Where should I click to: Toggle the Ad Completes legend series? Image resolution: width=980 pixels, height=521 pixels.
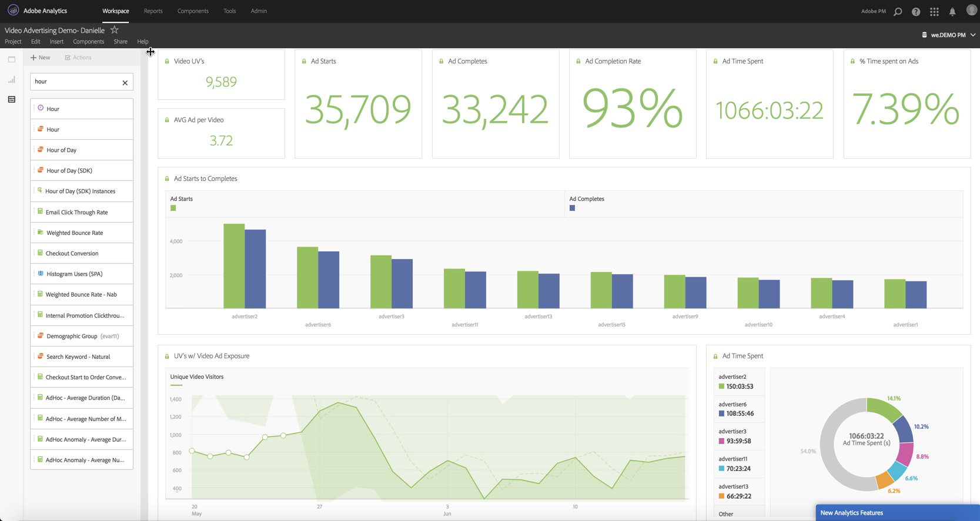572,208
